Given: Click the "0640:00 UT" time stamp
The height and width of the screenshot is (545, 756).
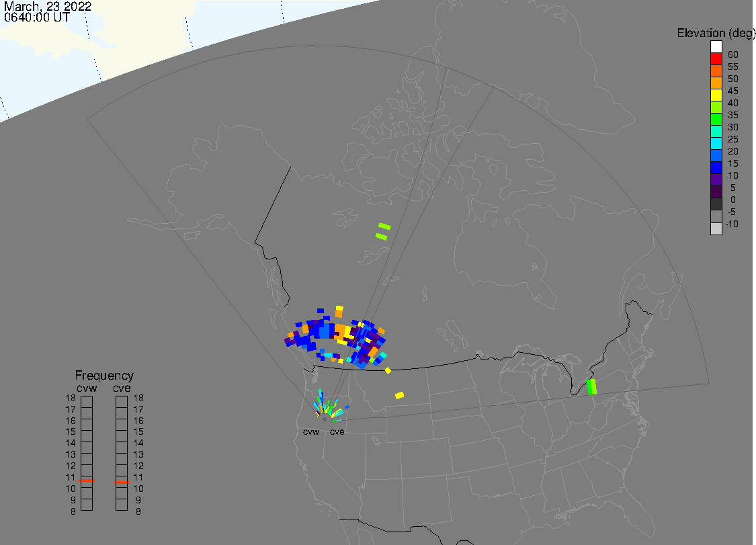Looking at the screenshot, I should click(x=38, y=18).
